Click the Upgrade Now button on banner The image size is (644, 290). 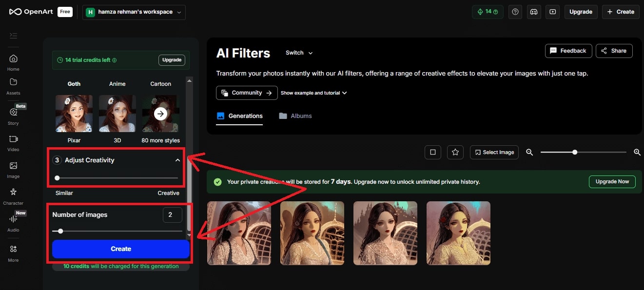(x=612, y=181)
